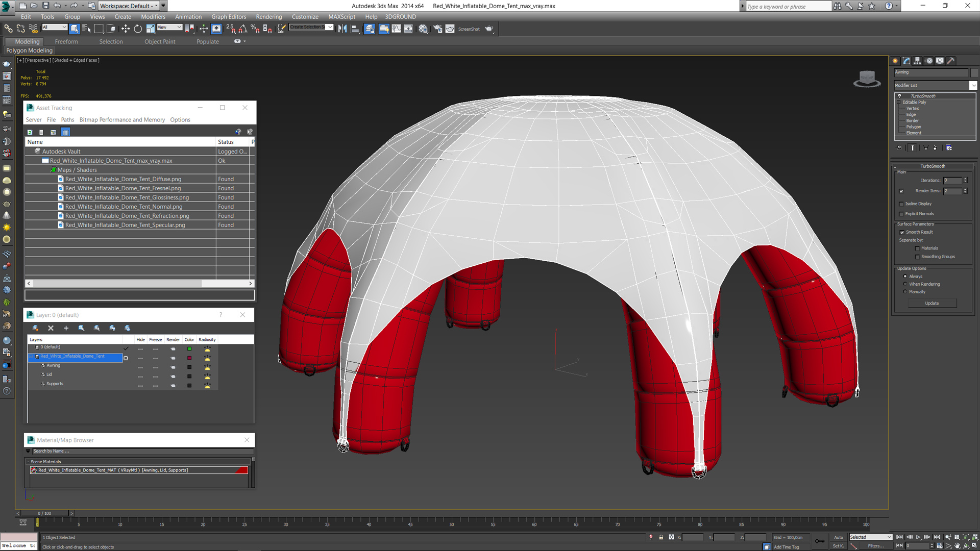
Task: Click Auto key button
Action: click(x=838, y=537)
